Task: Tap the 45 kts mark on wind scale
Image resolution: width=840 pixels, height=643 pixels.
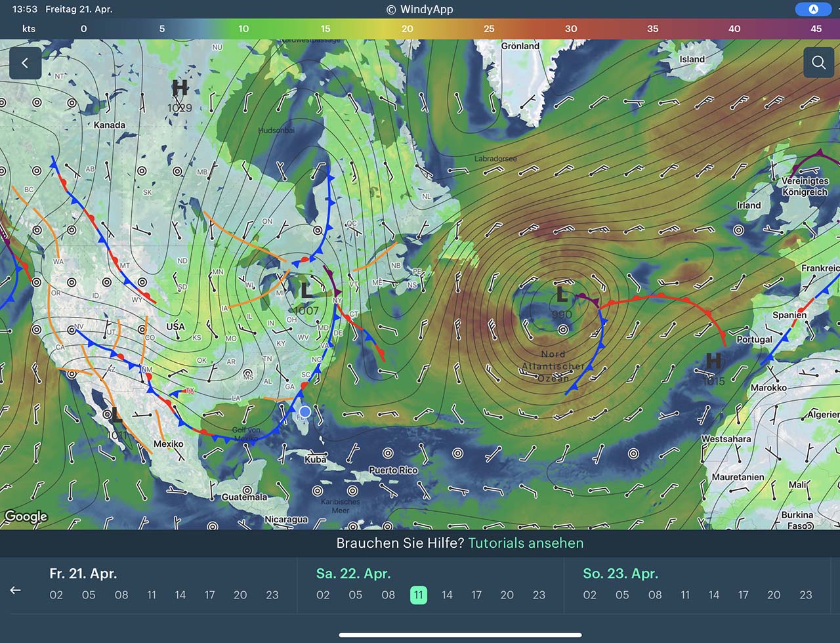Action: (816, 29)
